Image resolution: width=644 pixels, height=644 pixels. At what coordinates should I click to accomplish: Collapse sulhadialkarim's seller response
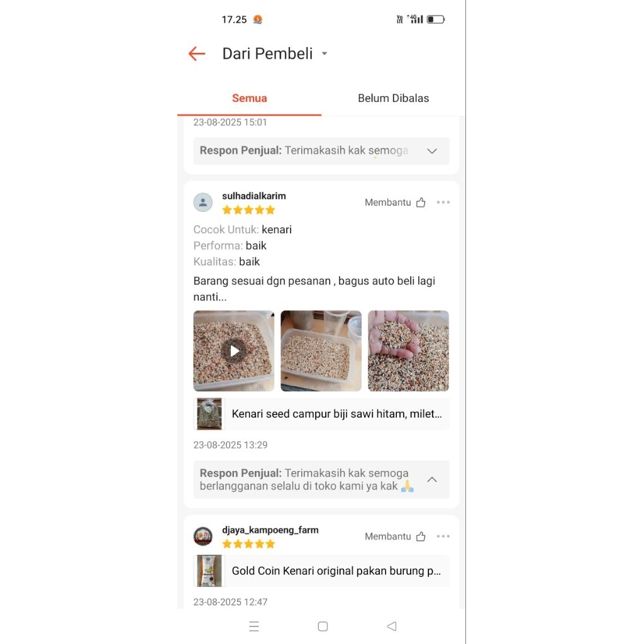(x=431, y=479)
